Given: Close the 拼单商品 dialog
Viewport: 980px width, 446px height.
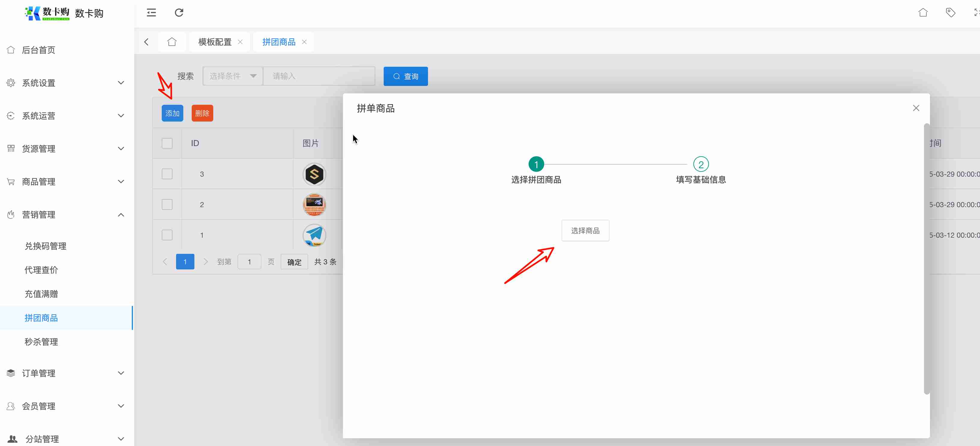Looking at the screenshot, I should (x=916, y=108).
